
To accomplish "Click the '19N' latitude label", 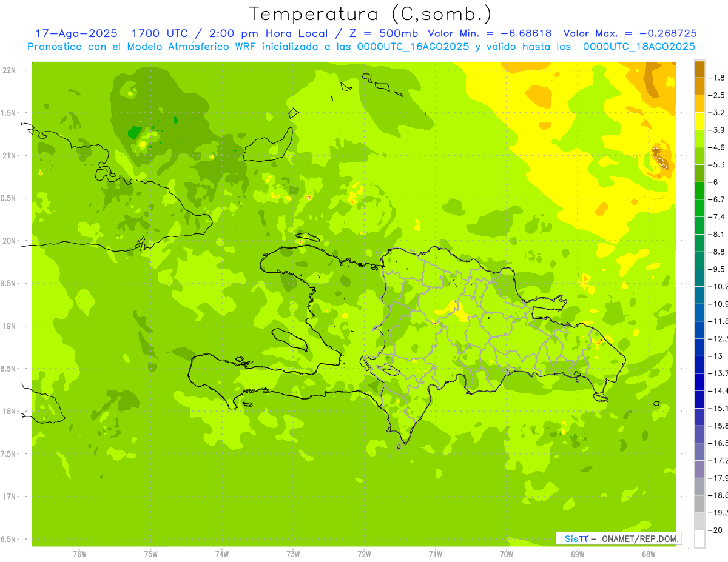I will [x=10, y=326].
